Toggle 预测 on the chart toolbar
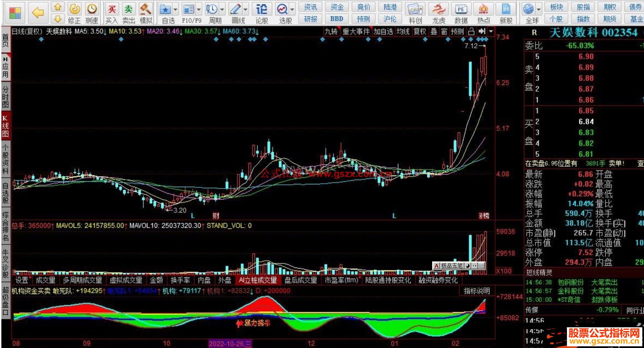The width and height of the screenshot is (644, 348). [x=457, y=32]
